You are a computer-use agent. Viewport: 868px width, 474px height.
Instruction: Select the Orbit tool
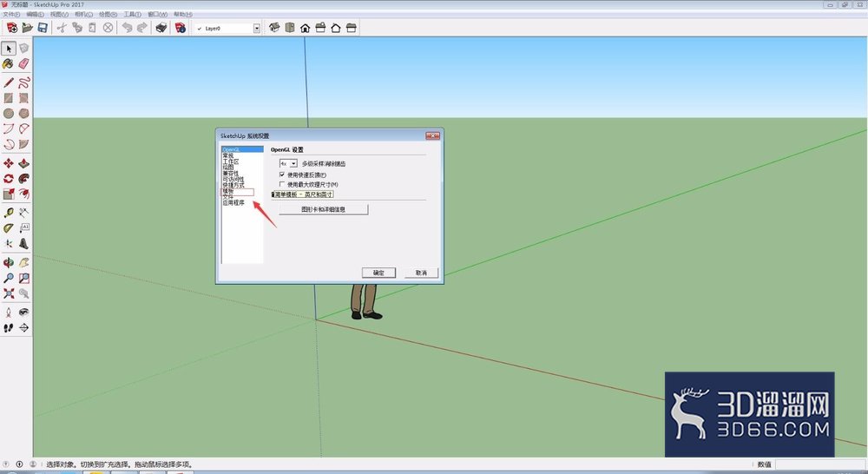click(9, 262)
